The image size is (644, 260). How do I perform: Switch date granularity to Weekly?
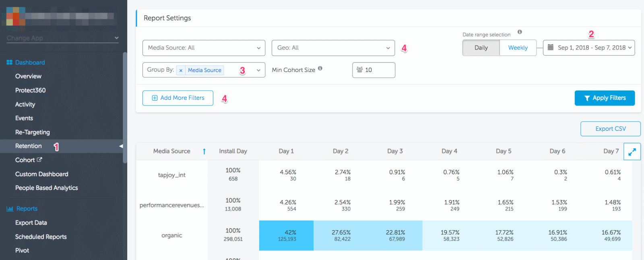(x=518, y=48)
